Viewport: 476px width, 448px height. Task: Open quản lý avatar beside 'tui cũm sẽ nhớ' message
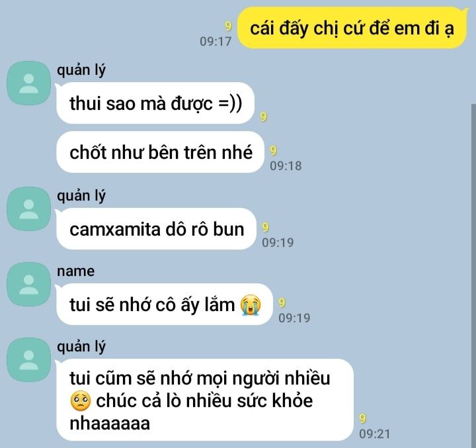[29, 359]
